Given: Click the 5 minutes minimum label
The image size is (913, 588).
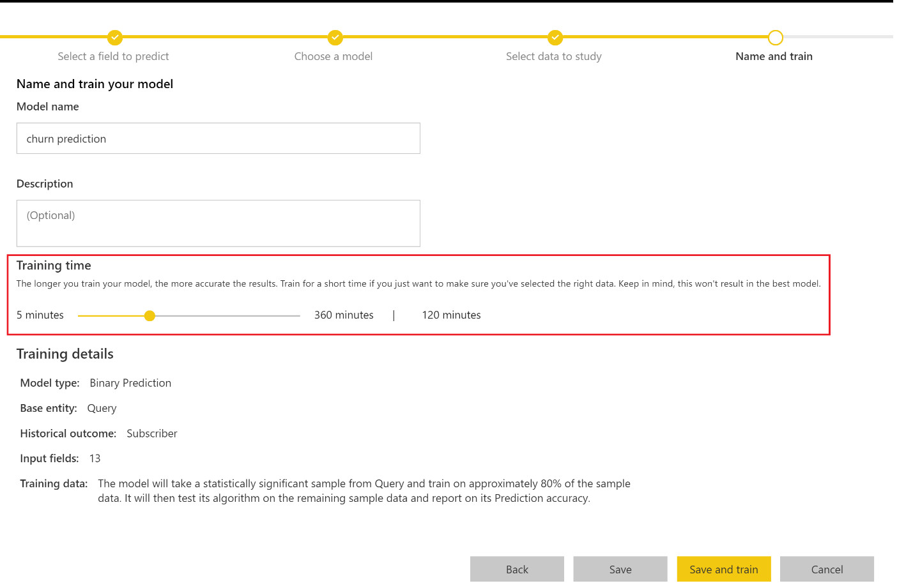Looking at the screenshot, I should (40, 315).
